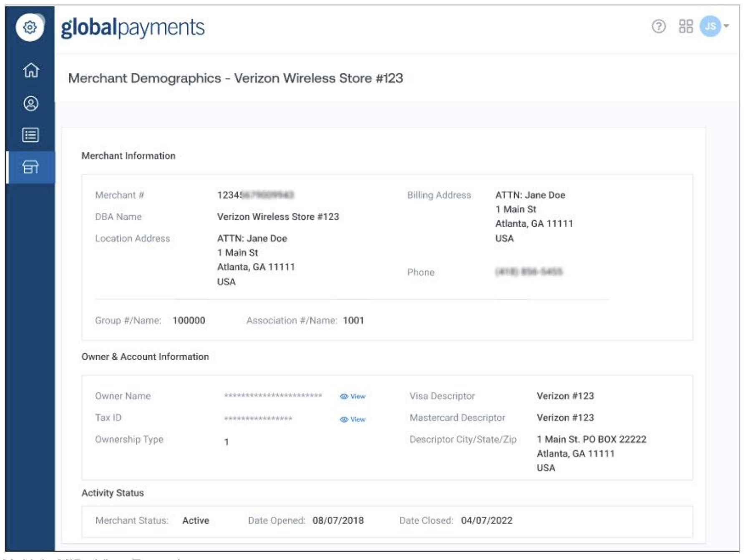Click the Merchant Demographics page heading
This screenshot has width=745, height=560.
tap(235, 78)
